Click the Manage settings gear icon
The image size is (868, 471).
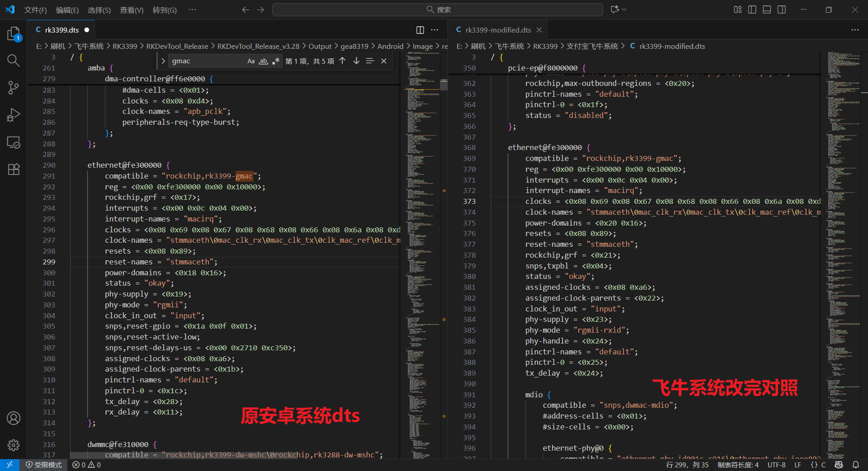point(14,445)
